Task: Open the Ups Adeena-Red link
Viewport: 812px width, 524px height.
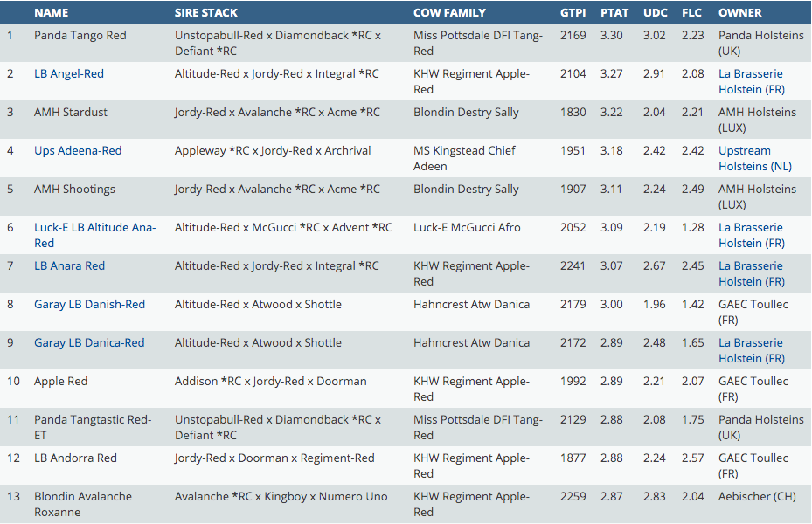Action: 78,151
